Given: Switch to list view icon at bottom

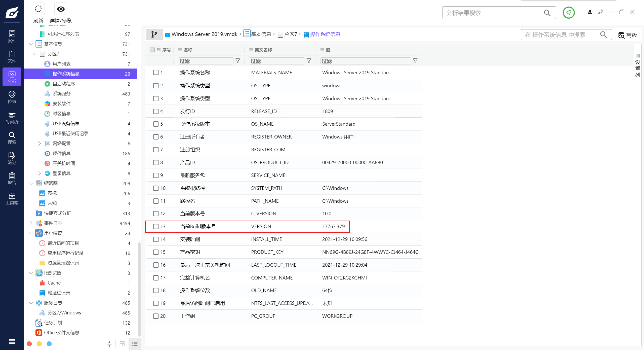Looking at the screenshot, I should (x=135, y=344).
